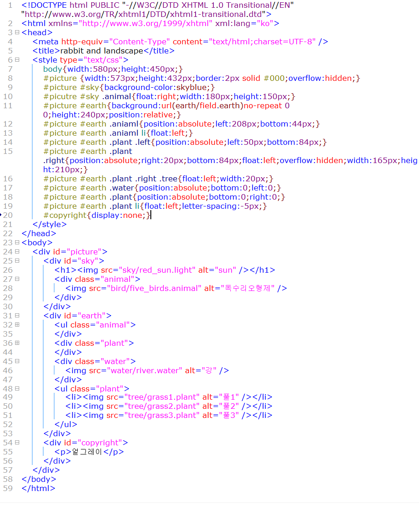Click the bookmark marker beside line 20
This screenshot has width=420, height=507.
[1, 213]
